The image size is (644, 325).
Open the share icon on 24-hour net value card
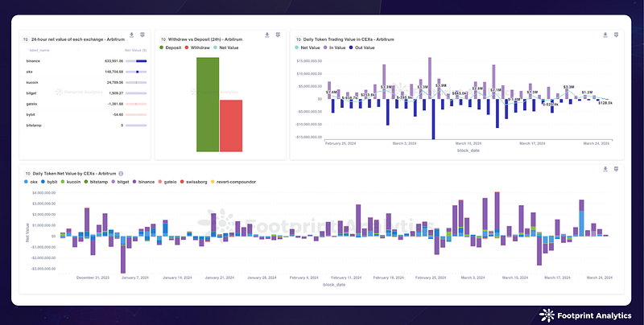142,35
